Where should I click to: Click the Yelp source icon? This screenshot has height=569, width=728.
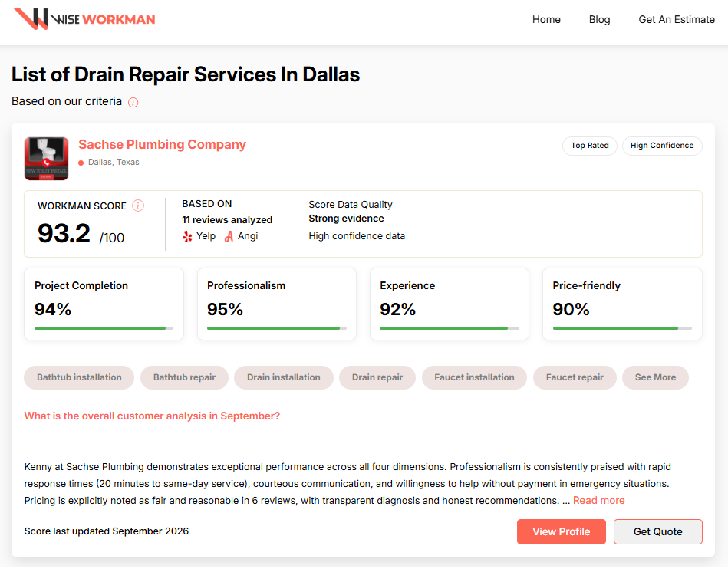point(187,237)
